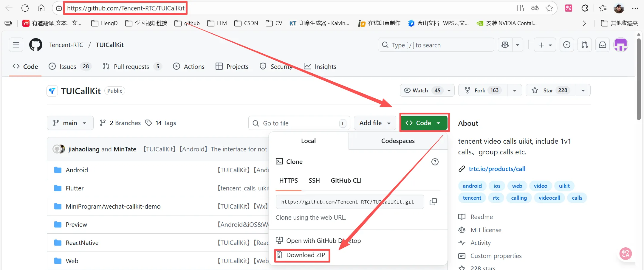Screen dimensions: 644x270
Task: Toggle the green Code dropdown button
Action: pos(424,123)
